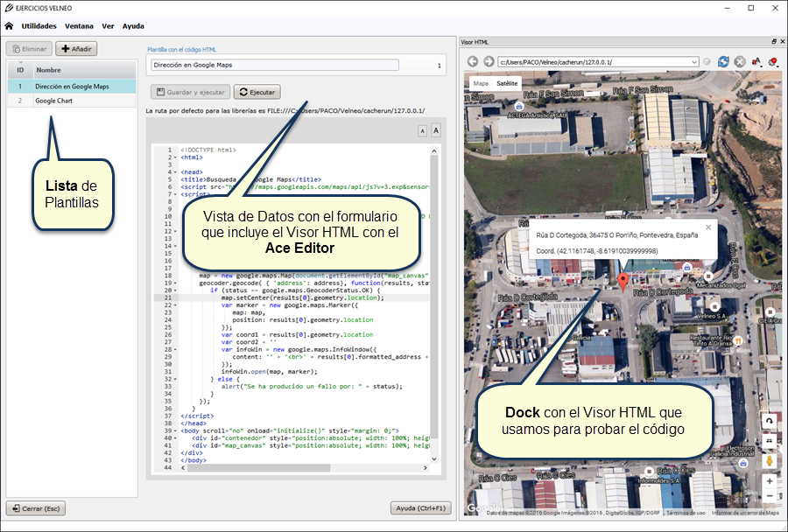Zoom in on the Google map
This screenshot has height=532, width=788.
point(770,480)
